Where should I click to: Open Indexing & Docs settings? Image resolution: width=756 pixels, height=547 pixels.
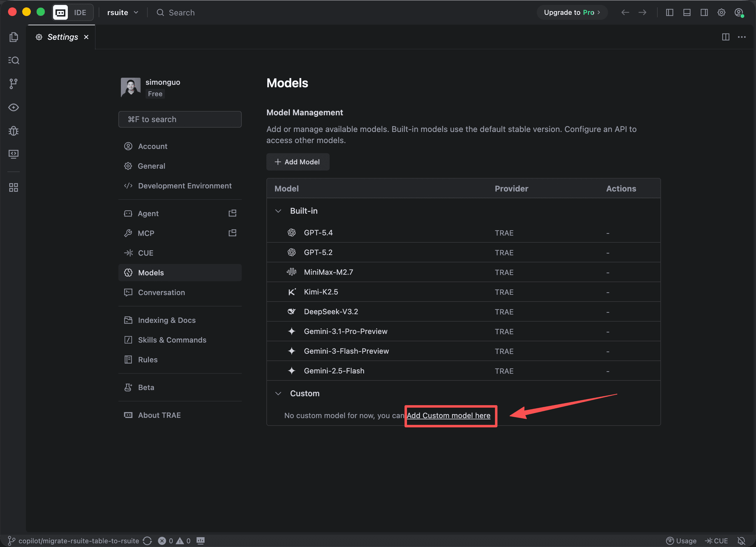(x=180, y=320)
